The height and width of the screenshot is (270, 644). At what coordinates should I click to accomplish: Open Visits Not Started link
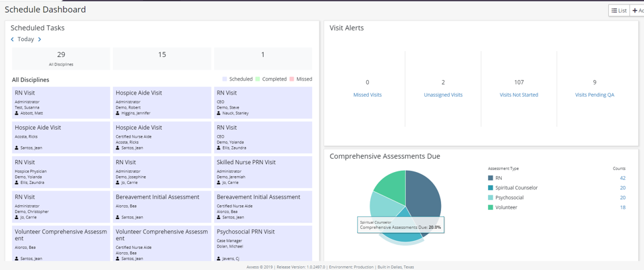[x=518, y=95]
